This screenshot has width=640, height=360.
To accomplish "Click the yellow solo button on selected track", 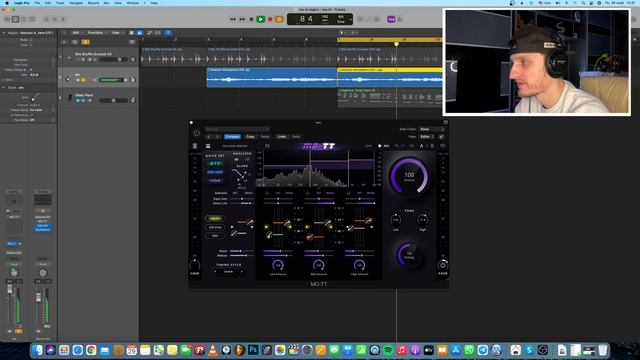I will pos(83,80).
